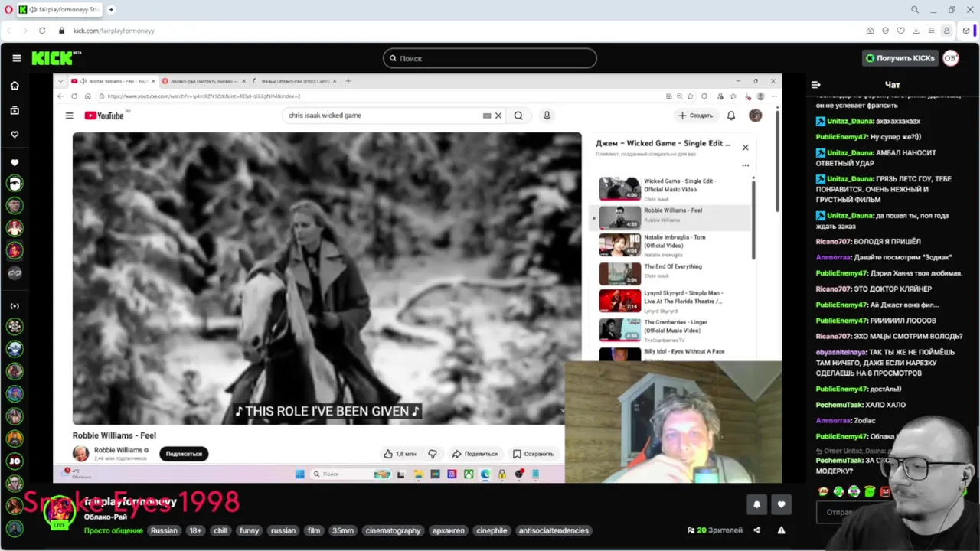
Task: Go back to the previous page
Action: coord(8,31)
